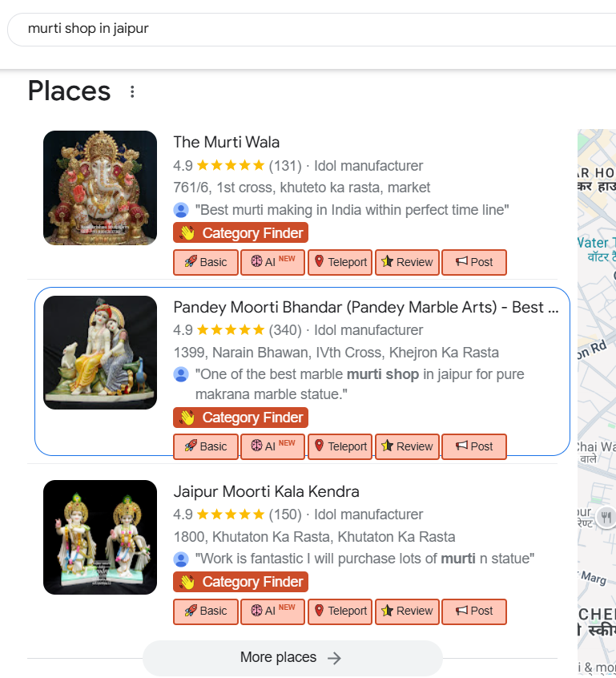
Task: Click Teleport button under Pandey Moorti Bhandar
Action: point(340,446)
